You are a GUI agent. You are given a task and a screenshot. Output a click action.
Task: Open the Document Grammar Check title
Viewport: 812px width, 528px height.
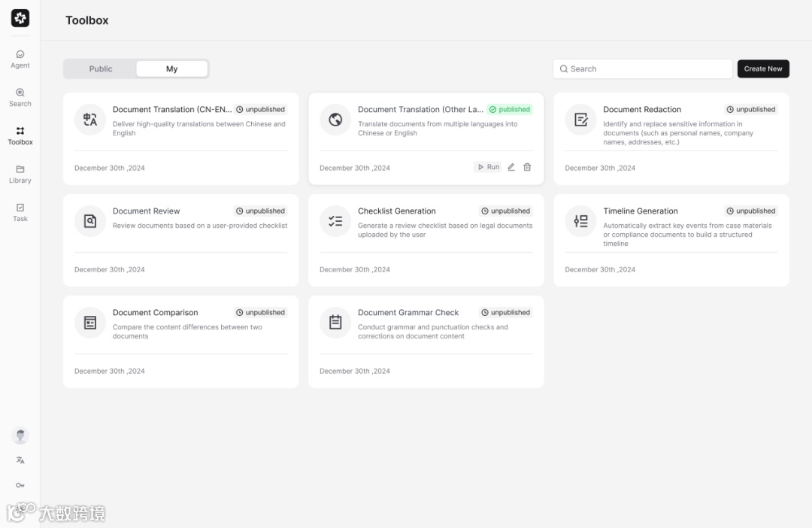[408, 312]
